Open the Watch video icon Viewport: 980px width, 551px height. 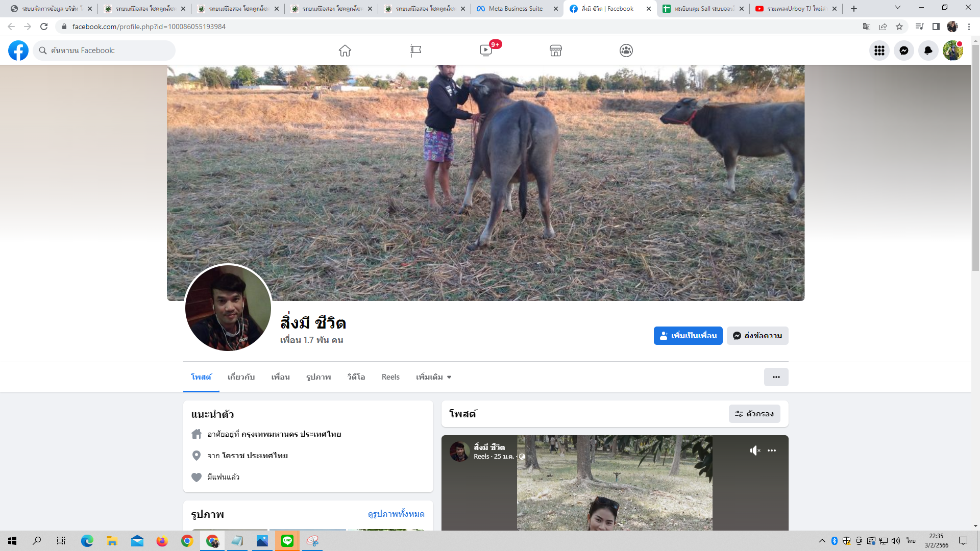(486, 51)
